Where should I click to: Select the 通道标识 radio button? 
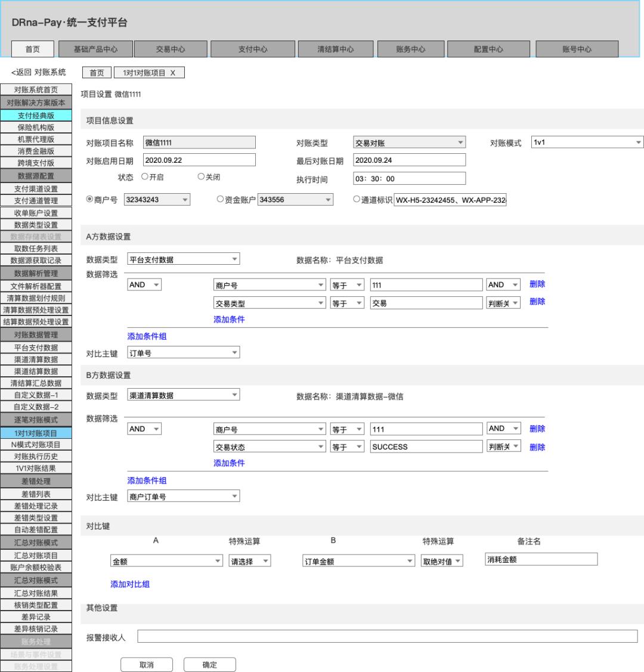click(357, 199)
